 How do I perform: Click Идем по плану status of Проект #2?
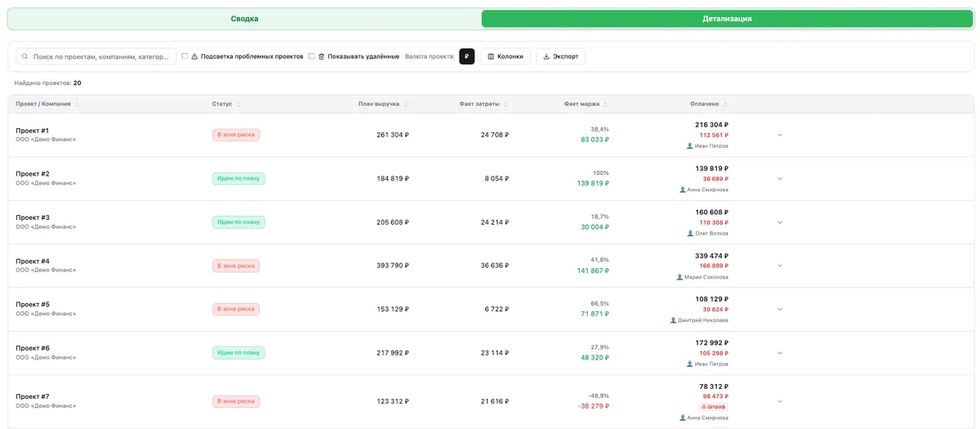point(238,178)
